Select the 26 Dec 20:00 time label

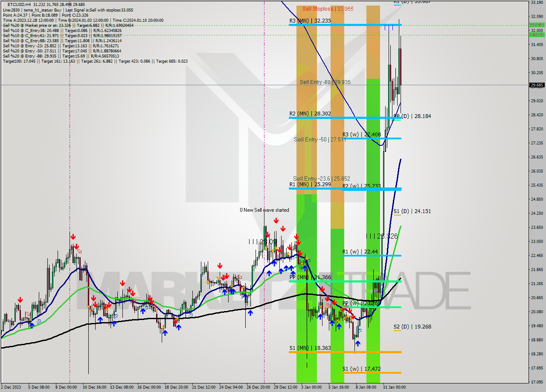258,387
